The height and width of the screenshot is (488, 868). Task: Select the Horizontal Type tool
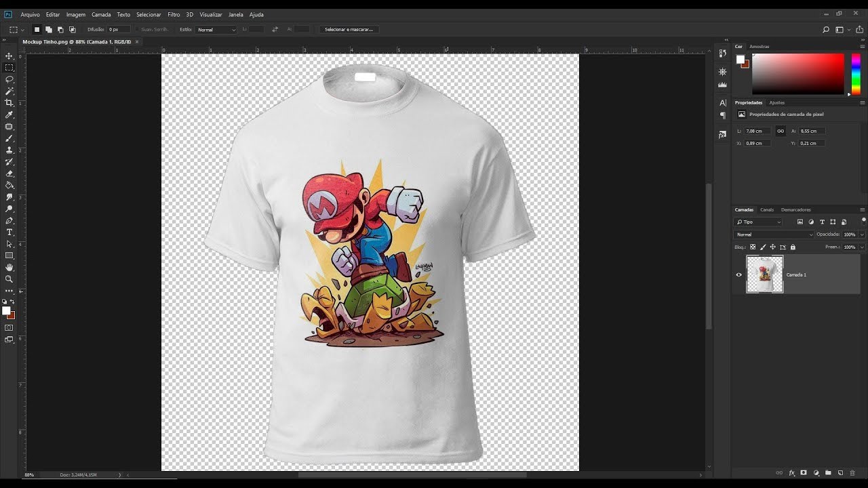click(9, 232)
